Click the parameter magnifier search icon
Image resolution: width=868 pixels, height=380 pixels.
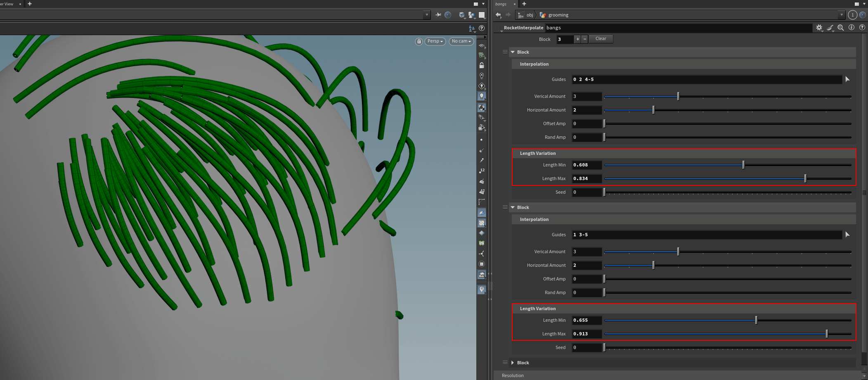pyautogui.click(x=841, y=28)
